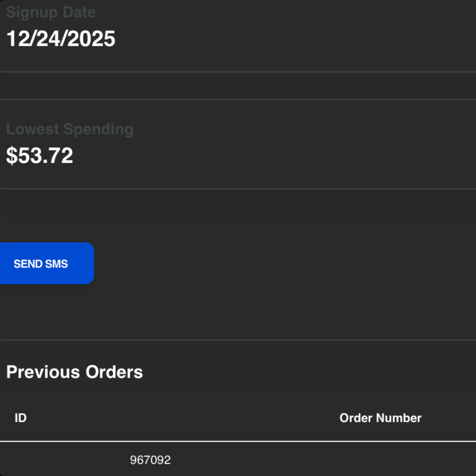Image resolution: width=476 pixels, height=476 pixels.
Task: Click the Previous Orders heading
Action: [74, 372]
